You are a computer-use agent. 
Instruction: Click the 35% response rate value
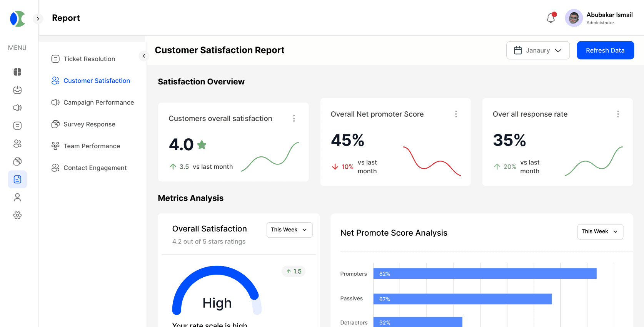pos(509,140)
